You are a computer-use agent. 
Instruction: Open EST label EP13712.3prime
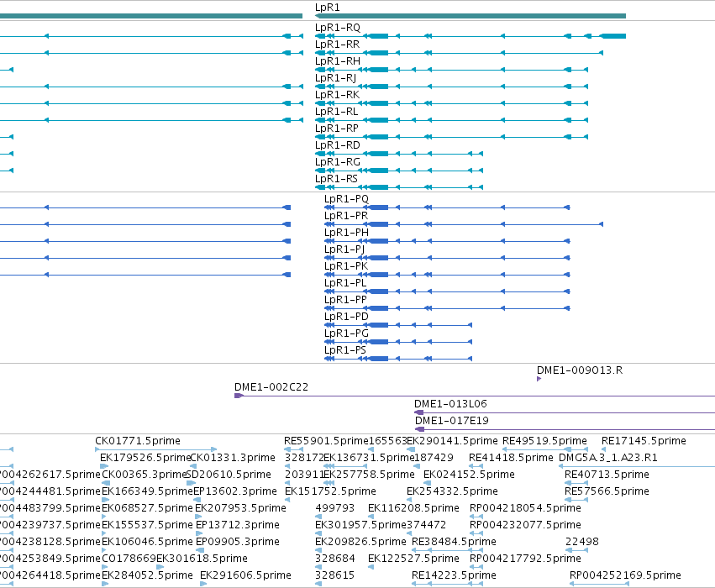pyautogui.click(x=237, y=525)
